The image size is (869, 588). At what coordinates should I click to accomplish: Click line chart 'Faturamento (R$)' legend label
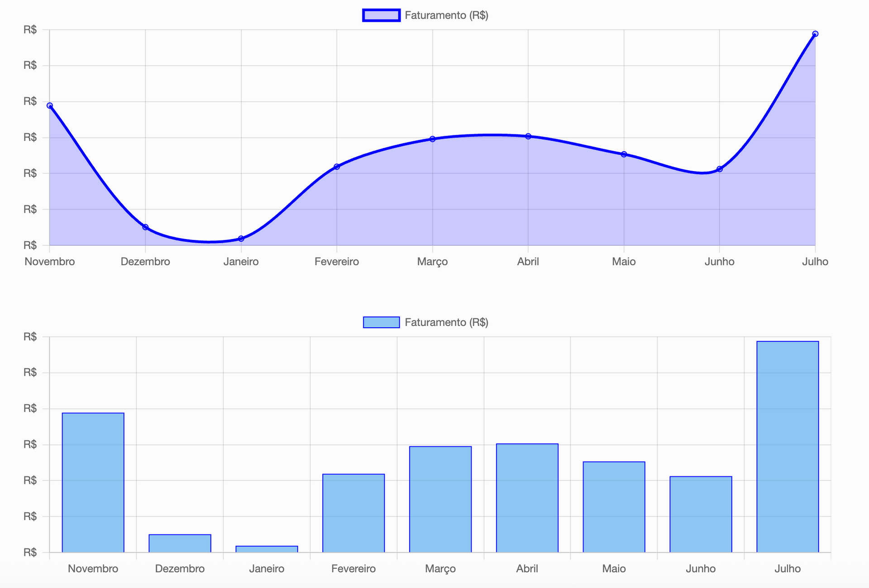(446, 15)
